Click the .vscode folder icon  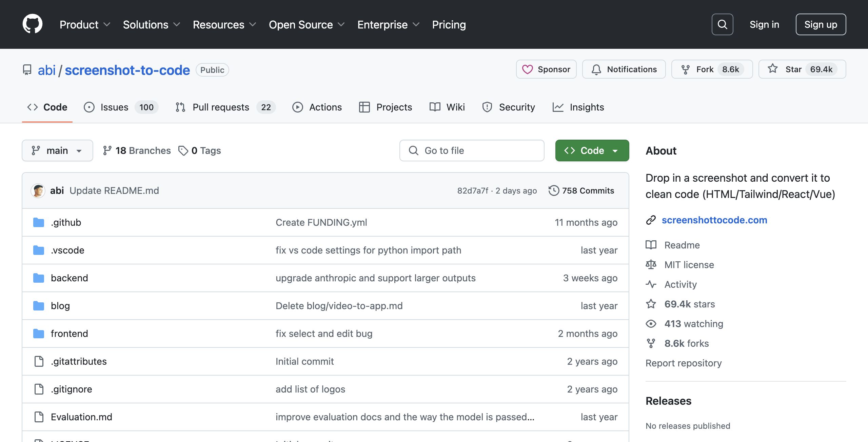pyautogui.click(x=39, y=250)
